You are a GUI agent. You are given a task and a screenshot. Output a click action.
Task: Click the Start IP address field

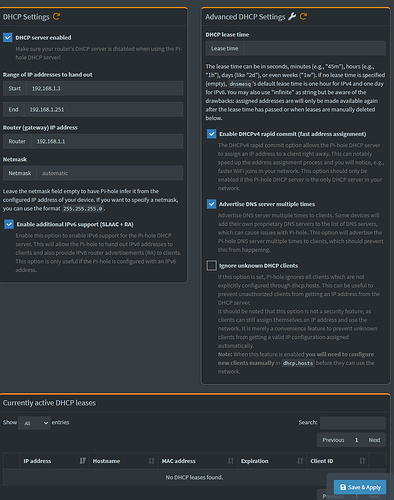point(104,88)
